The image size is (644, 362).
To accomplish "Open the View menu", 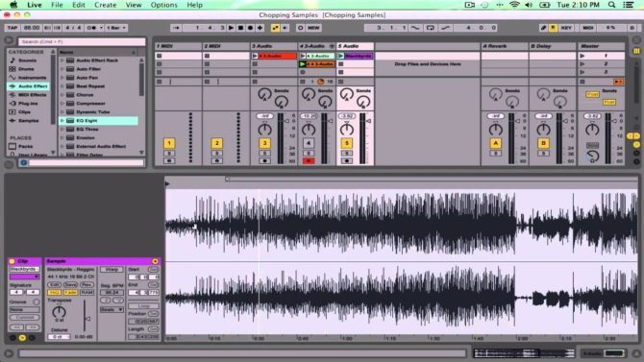I will [134, 5].
